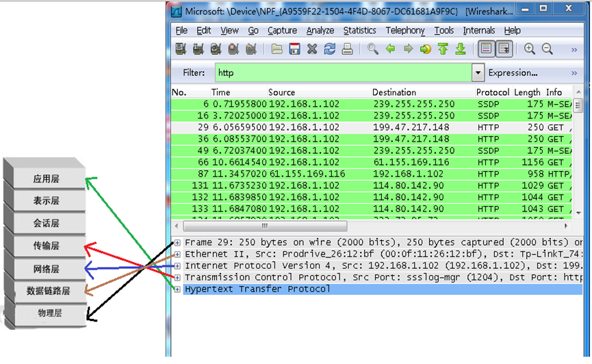The width and height of the screenshot is (592, 364).
Task: Stop the running capture
Action: pos(233,49)
